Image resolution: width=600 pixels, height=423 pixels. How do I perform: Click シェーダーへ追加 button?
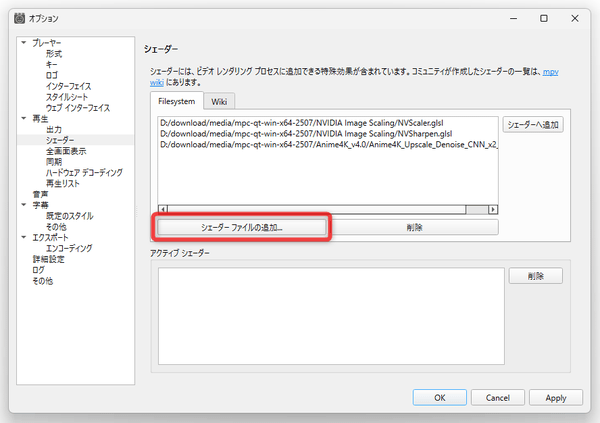pos(533,125)
